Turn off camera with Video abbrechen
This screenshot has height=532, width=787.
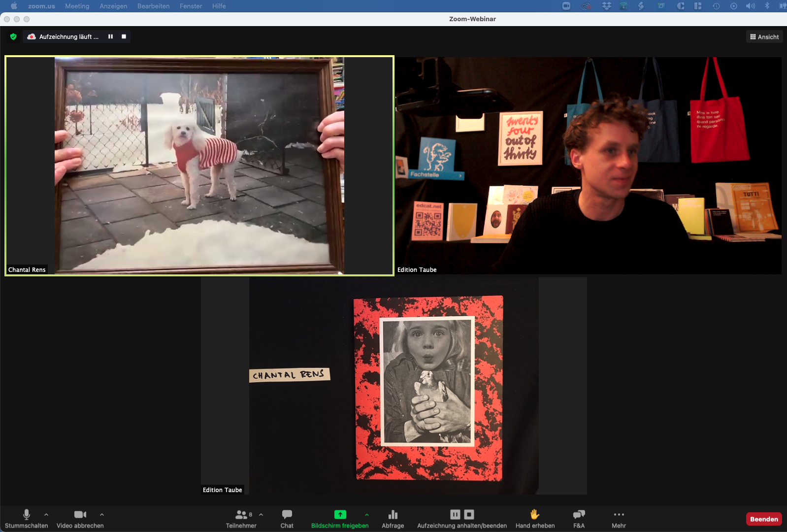[80, 519]
